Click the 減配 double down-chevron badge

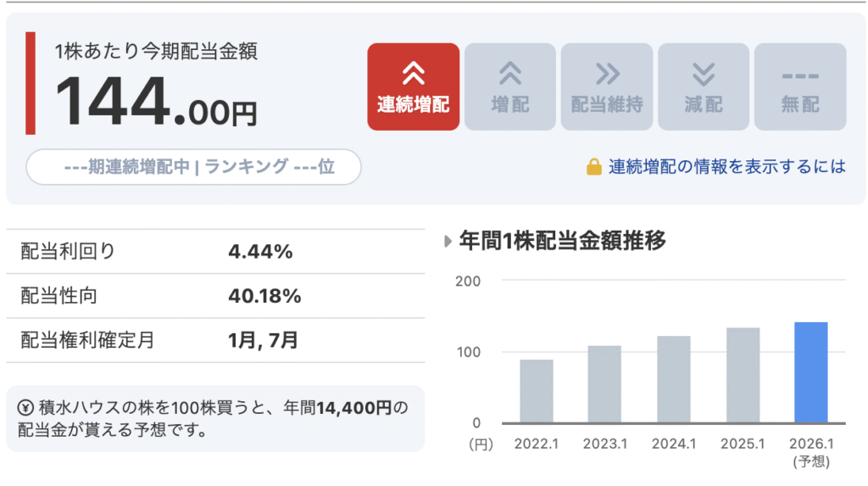(703, 87)
